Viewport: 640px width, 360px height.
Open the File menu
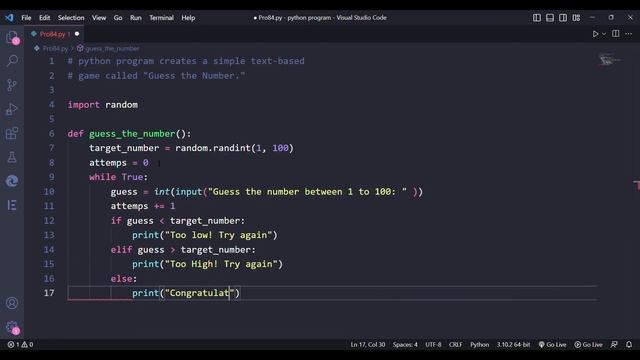point(26,18)
